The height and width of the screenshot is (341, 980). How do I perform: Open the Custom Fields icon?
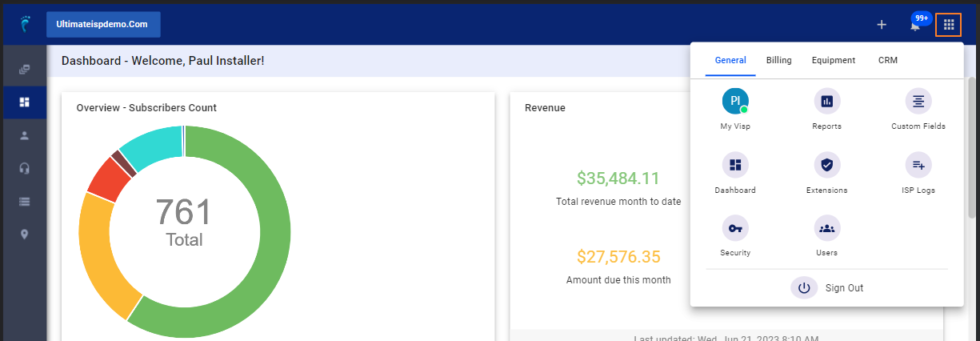pos(918,101)
